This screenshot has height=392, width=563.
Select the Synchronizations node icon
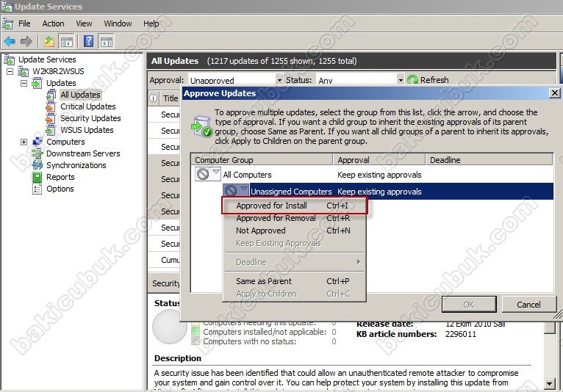38,165
